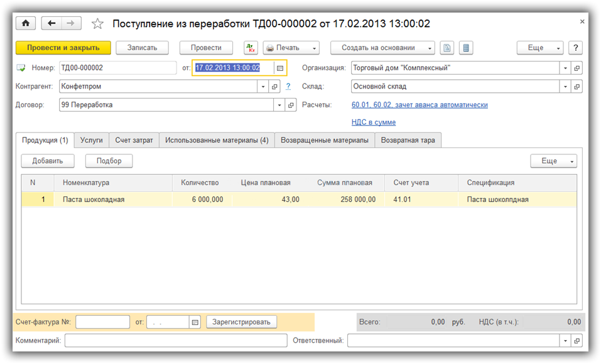The width and height of the screenshot is (601, 364).
Task: Open the Склад record icon
Action: (x=577, y=87)
